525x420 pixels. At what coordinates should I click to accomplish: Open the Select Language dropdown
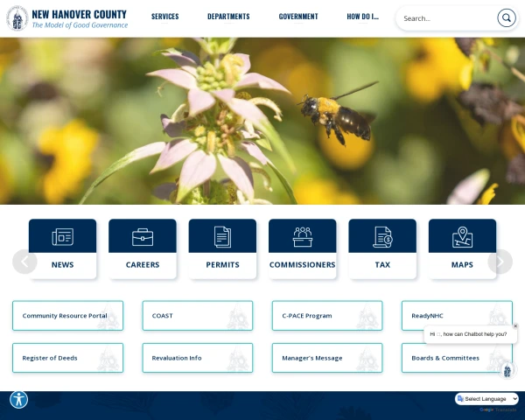486,399
